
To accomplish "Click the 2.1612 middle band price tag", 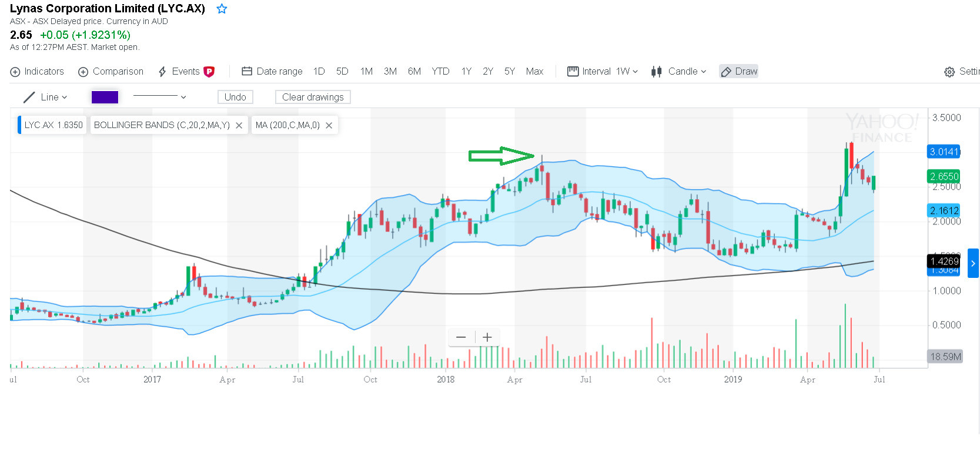I will click(x=944, y=210).
